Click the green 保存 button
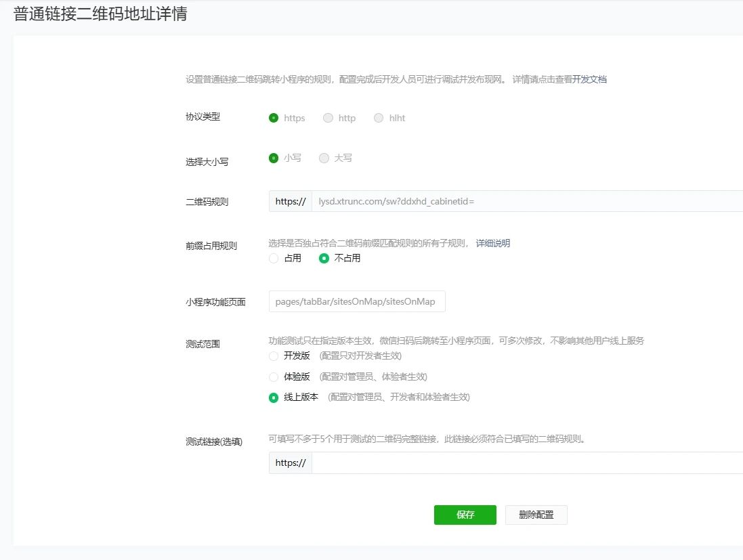Screen dimensions: 743x560 (465, 515)
